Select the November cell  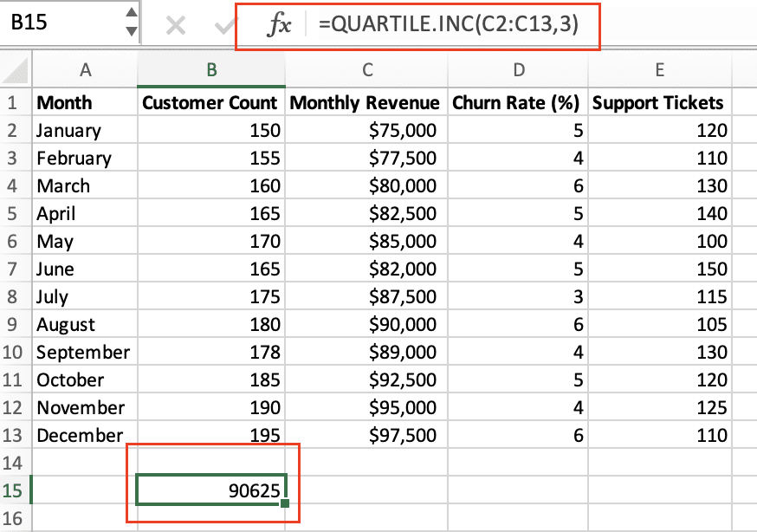pos(85,407)
